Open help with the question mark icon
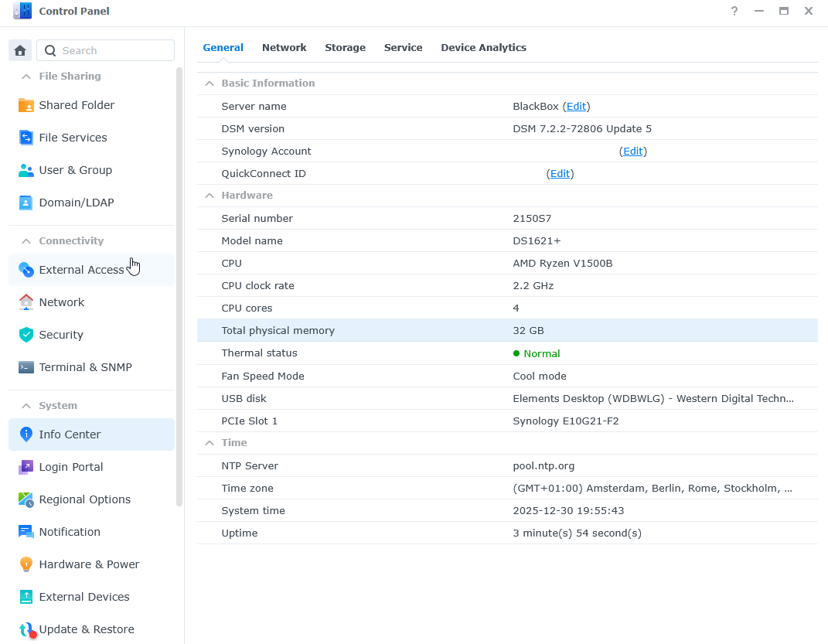This screenshot has width=828, height=644. (x=734, y=11)
